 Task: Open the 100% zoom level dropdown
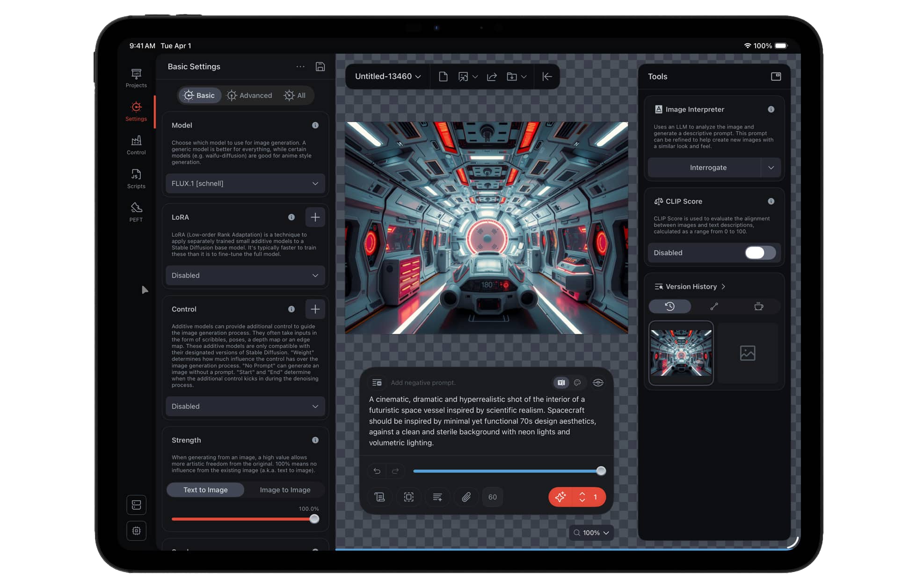click(x=591, y=533)
